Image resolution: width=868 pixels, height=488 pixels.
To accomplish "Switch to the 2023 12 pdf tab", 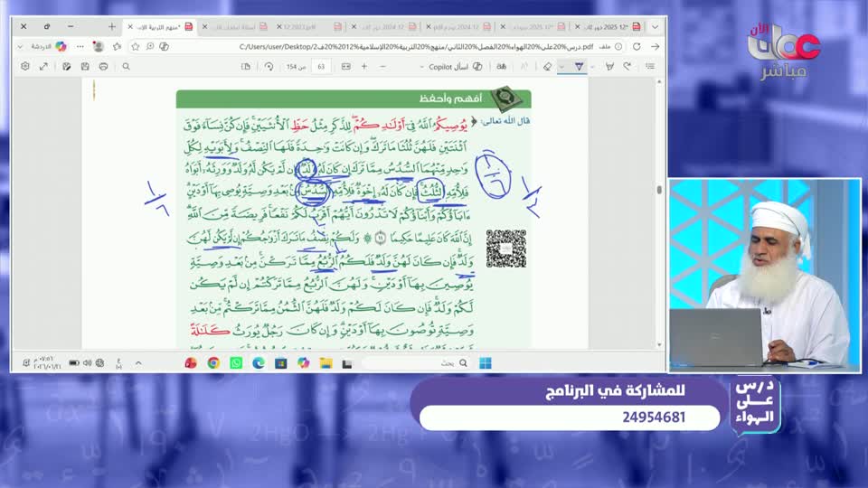I will pyautogui.click(x=310, y=26).
